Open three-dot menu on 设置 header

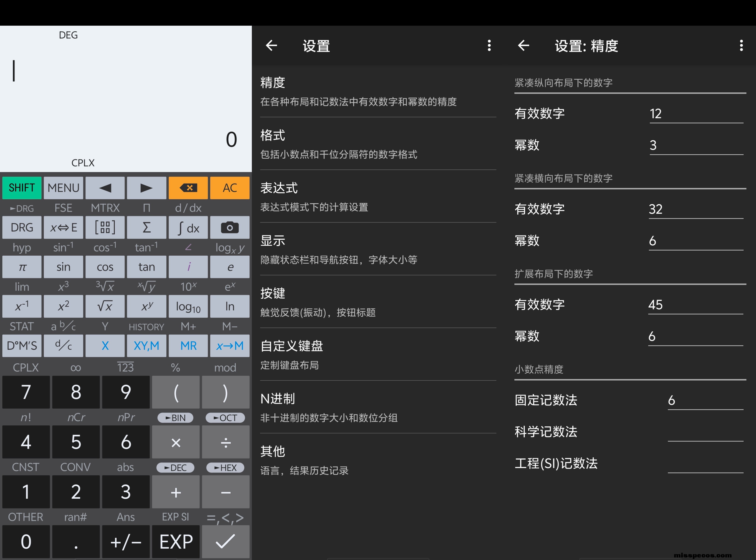pos(489,45)
